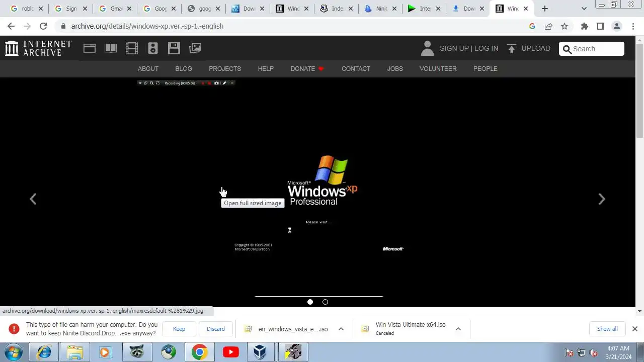Open Chrome extensions puzzle icon
Image resolution: width=644 pixels, height=362 pixels.
pyautogui.click(x=585, y=26)
